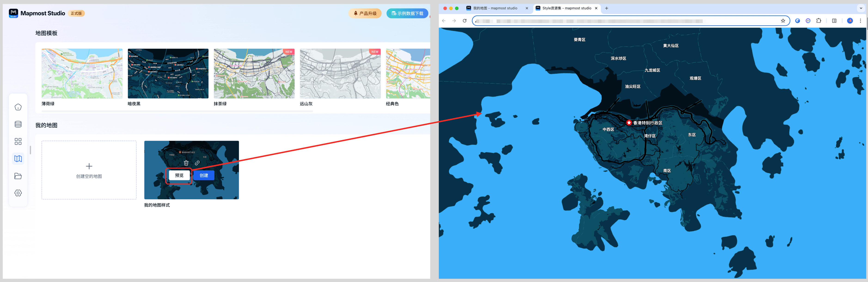The width and height of the screenshot is (868, 282).
Task: Click the link icon on map card
Action: [197, 163]
